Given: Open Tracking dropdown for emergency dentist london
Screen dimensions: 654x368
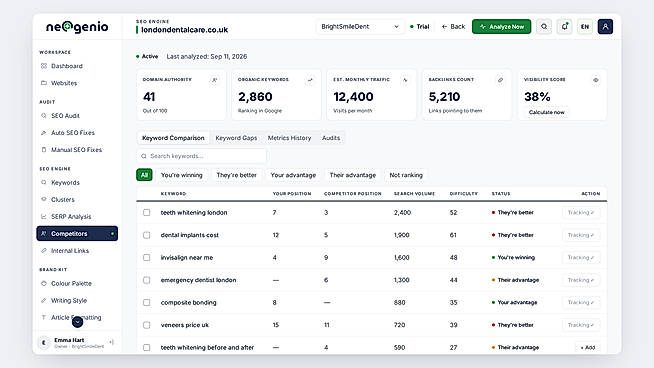Looking at the screenshot, I should click(581, 280).
